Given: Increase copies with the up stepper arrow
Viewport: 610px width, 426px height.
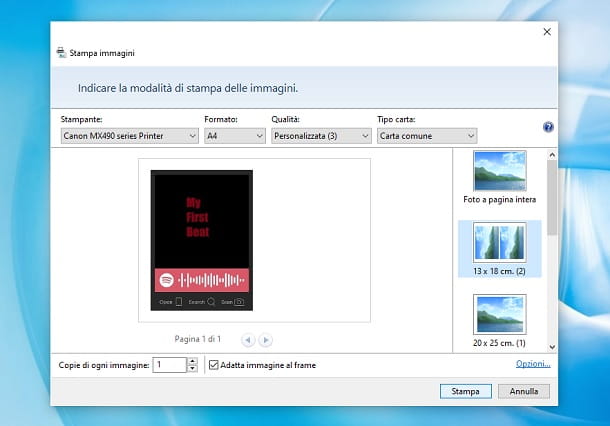Looking at the screenshot, I should point(192,361).
